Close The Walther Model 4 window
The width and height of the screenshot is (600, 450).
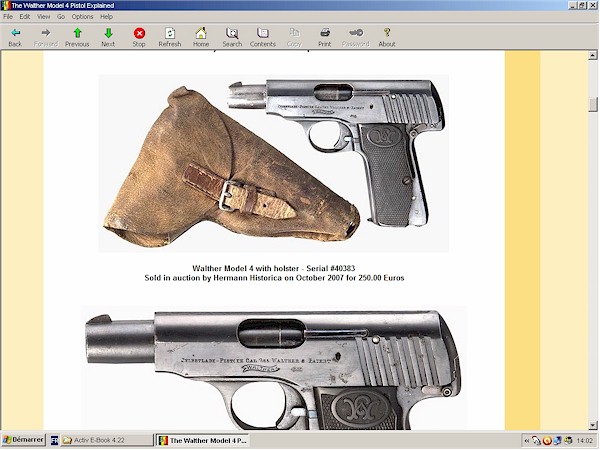(x=592, y=5)
